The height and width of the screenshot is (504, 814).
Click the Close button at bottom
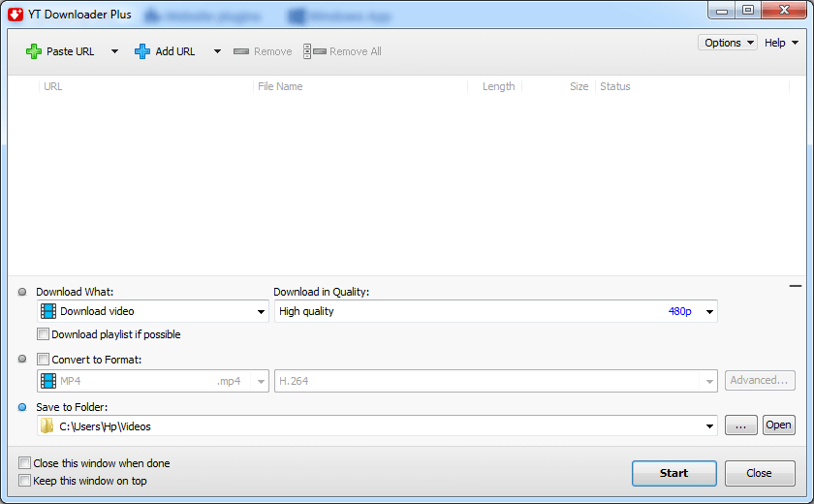click(x=760, y=473)
